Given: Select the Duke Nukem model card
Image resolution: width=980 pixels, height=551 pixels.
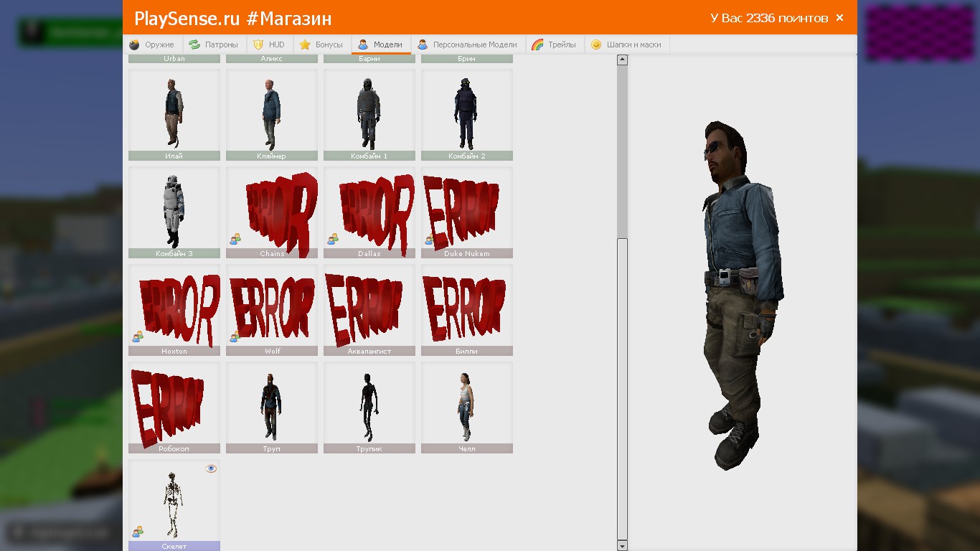Looking at the screenshot, I should point(467,212).
